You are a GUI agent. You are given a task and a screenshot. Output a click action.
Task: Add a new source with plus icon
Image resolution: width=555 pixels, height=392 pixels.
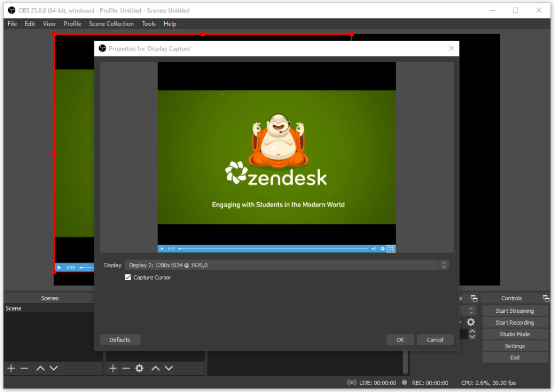click(x=113, y=368)
